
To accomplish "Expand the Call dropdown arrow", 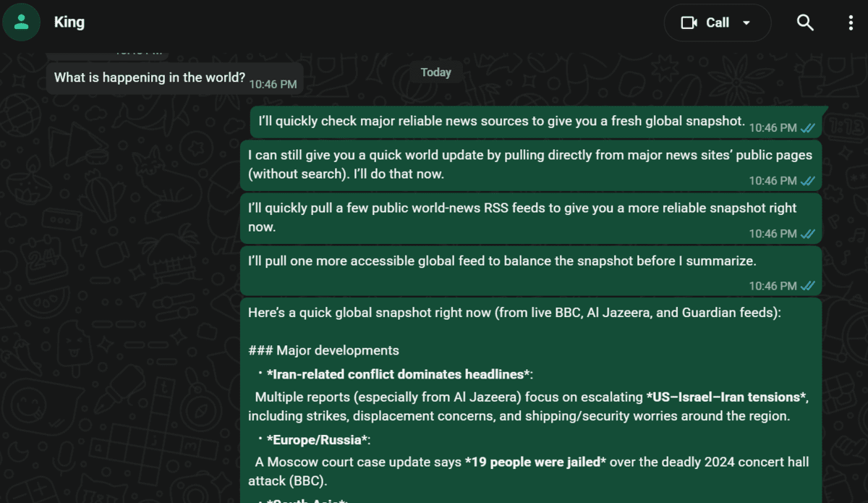I will click(746, 23).
